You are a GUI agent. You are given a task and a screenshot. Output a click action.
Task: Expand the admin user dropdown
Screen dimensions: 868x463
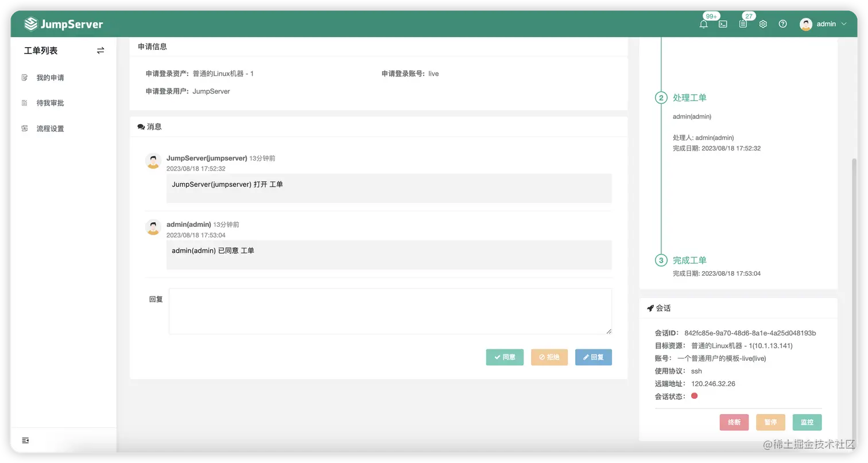pos(844,24)
